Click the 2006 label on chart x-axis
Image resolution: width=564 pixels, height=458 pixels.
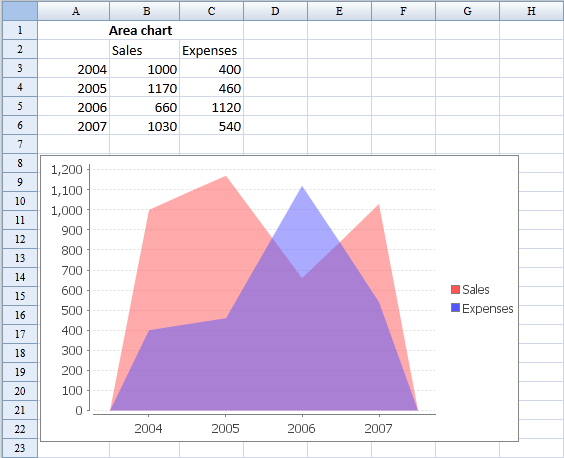click(x=301, y=428)
